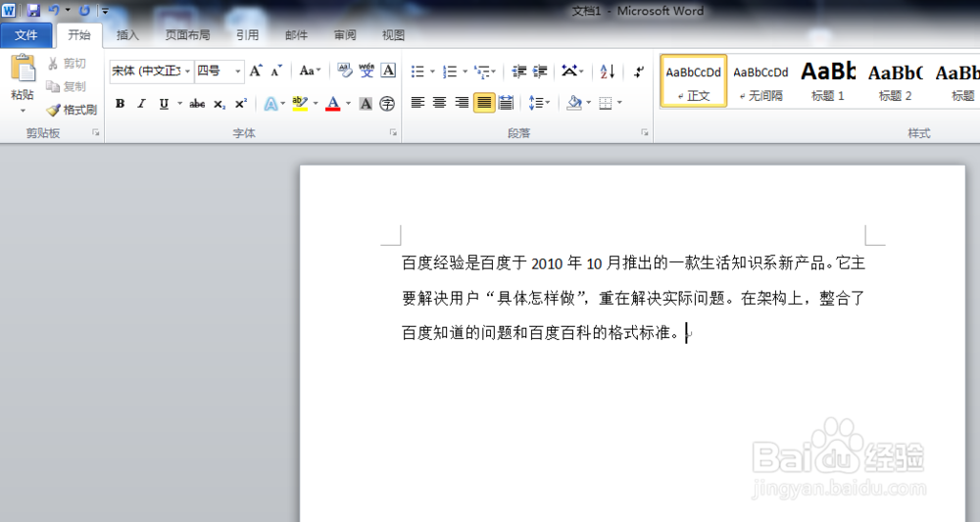Click the Decrease Indent icon
Image resolution: width=980 pixels, height=522 pixels.
coord(518,71)
